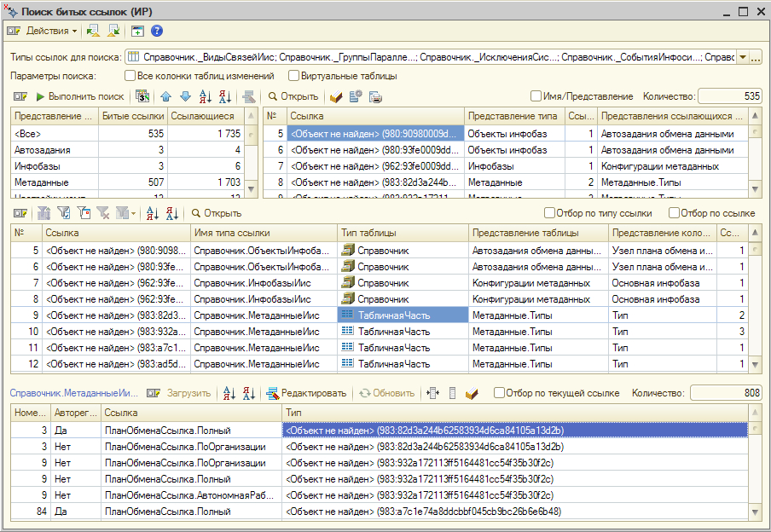771x532 pixels.
Task: Click the printer icon in the top-right links toolbar
Action: click(x=375, y=96)
